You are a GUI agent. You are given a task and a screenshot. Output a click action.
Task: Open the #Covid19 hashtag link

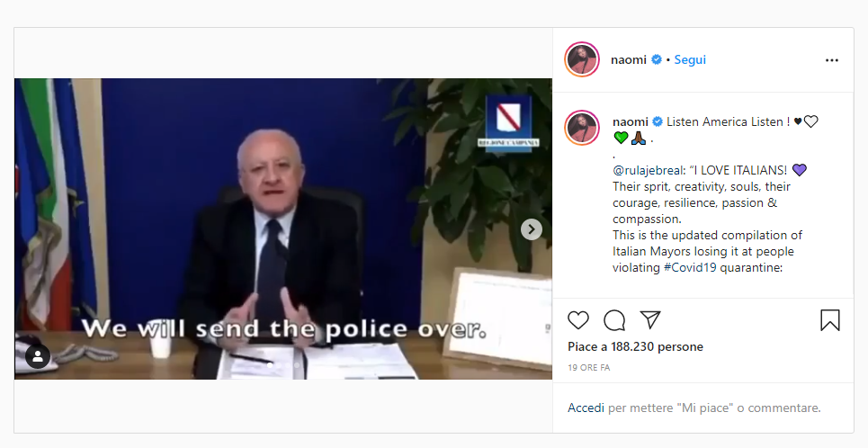tap(690, 267)
